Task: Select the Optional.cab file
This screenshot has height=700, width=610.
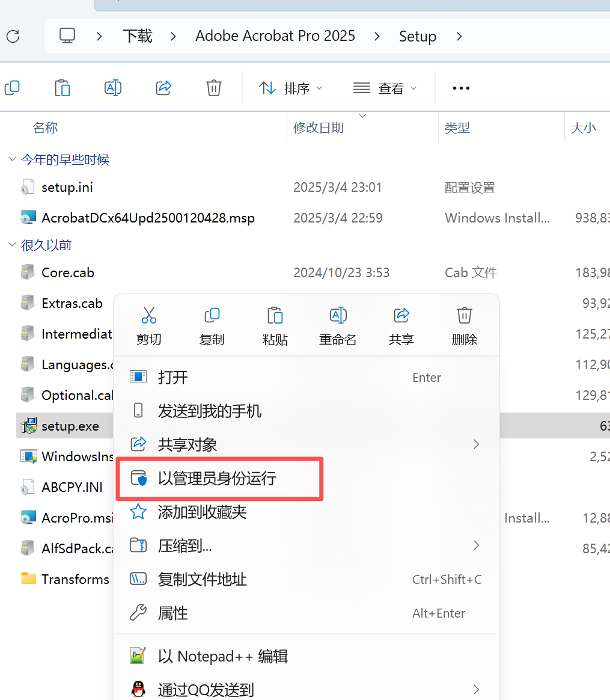Action: click(77, 395)
